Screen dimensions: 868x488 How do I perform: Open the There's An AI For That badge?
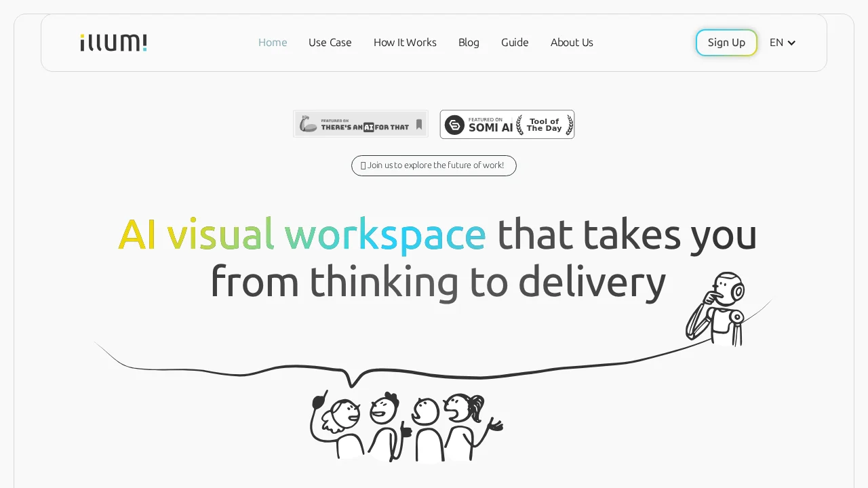360,124
